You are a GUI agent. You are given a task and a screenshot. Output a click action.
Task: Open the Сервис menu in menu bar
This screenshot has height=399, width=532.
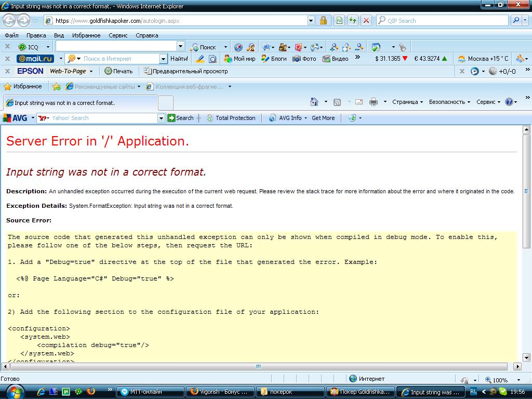click(118, 35)
